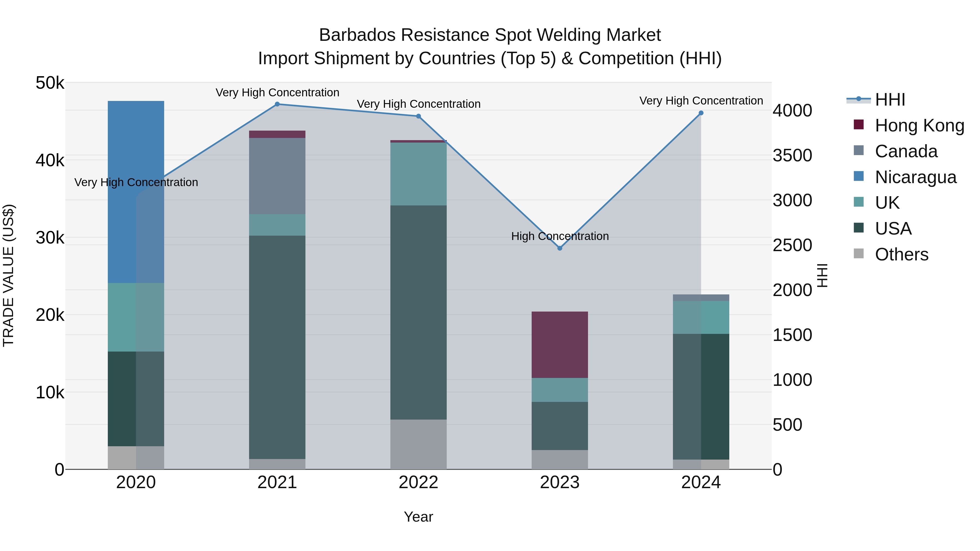Screen dimensions: 980x551
Task: Click the Hong Kong segment in 2023 bar
Action: coord(560,345)
